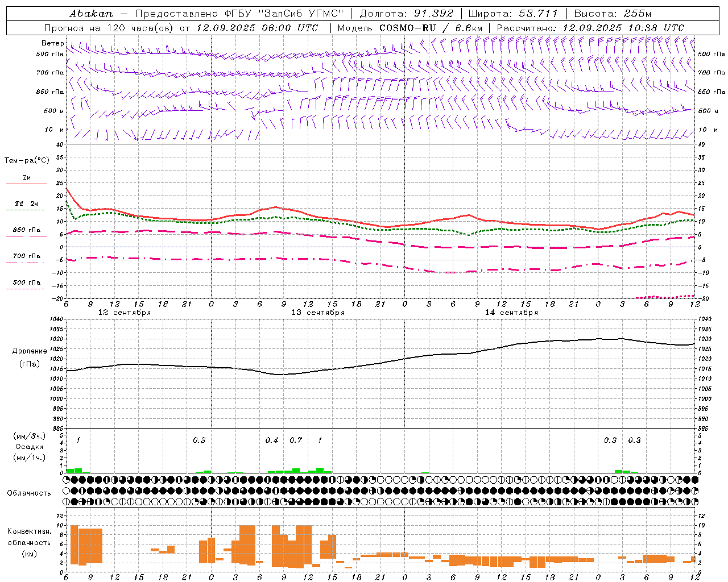Click the "Конвективн." convective cloud label
Image resolution: width=728 pixels, height=582 pixels.
[29, 531]
